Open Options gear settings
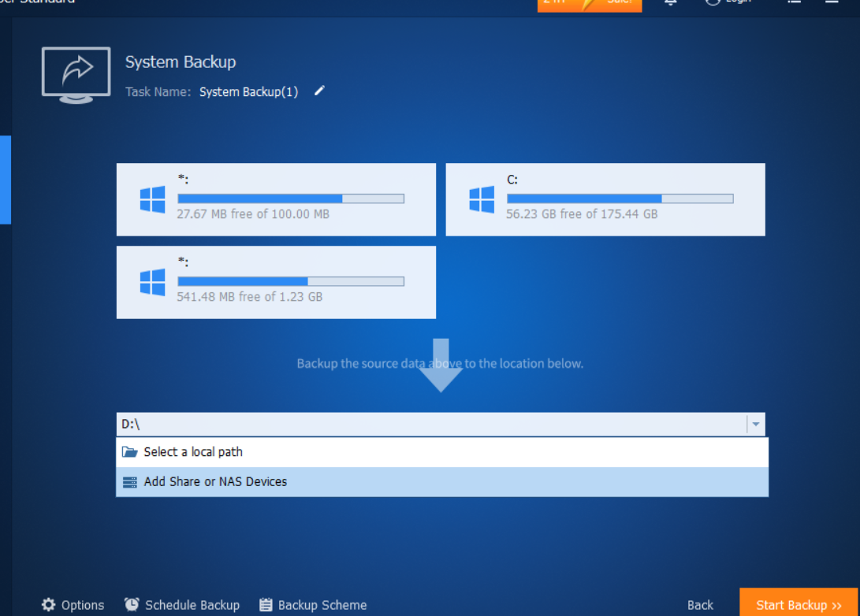The image size is (860, 616). (x=73, y=605)
